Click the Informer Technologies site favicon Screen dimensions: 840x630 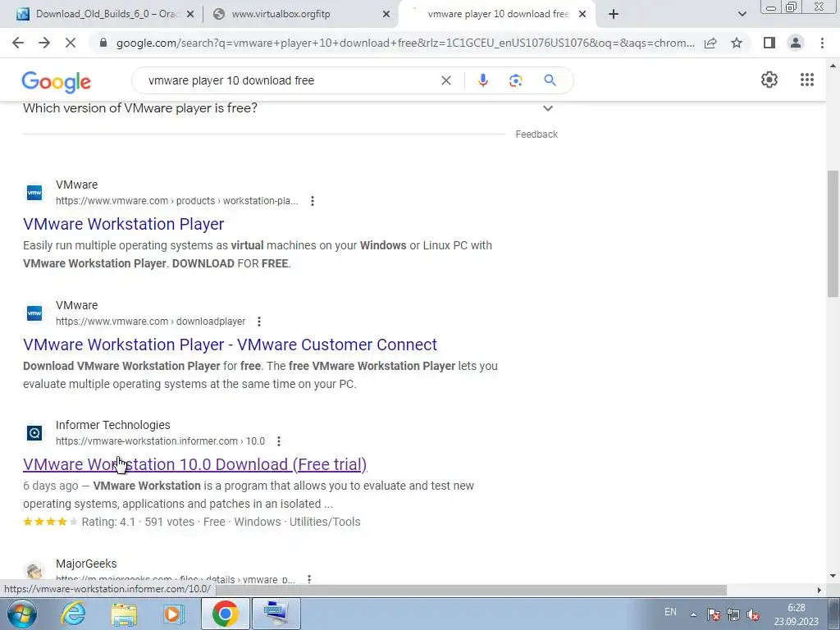coord(34,433)
